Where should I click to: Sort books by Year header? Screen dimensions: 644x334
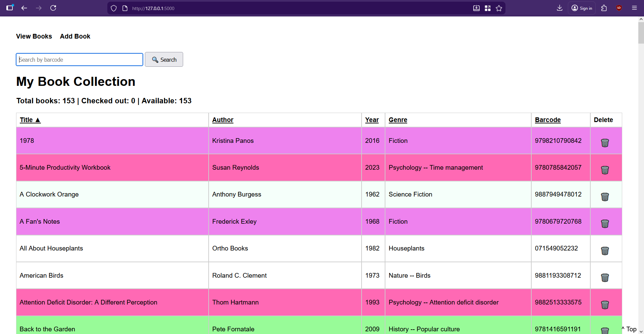tap(372, 120)
